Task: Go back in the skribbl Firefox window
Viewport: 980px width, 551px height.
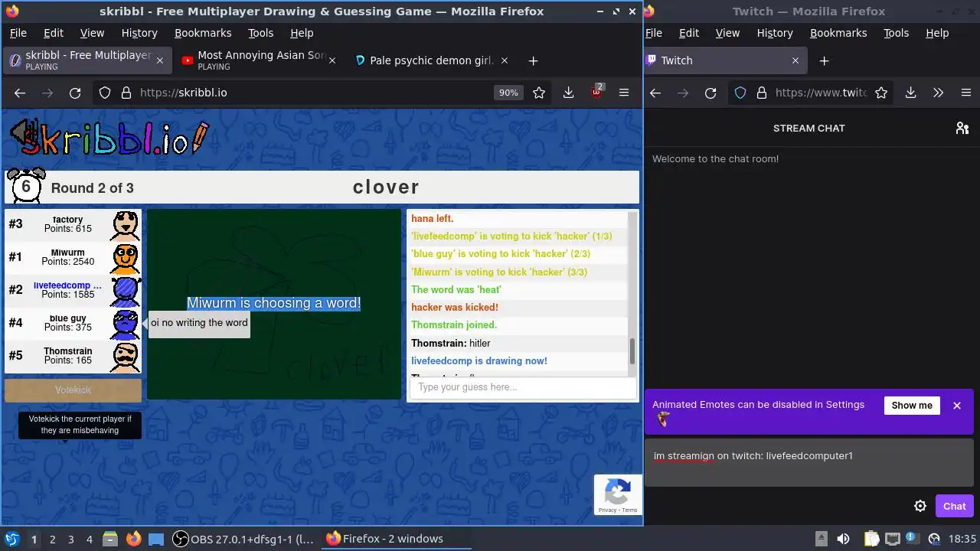Action: 20,93
